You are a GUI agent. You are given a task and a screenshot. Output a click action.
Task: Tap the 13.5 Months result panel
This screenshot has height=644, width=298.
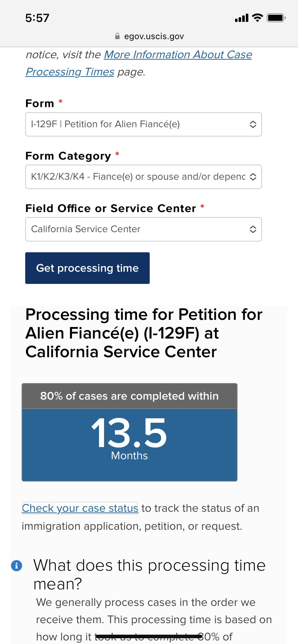[x=130, y=445]
